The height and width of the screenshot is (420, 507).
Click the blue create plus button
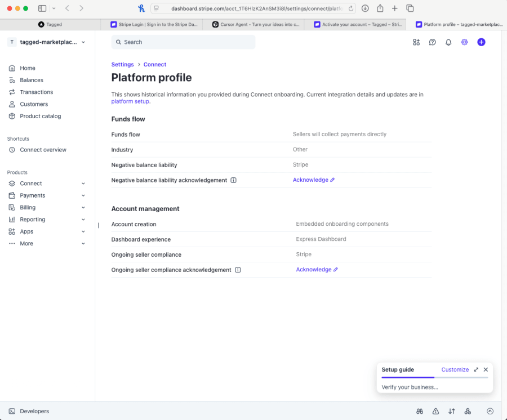[x=481, y=42]
